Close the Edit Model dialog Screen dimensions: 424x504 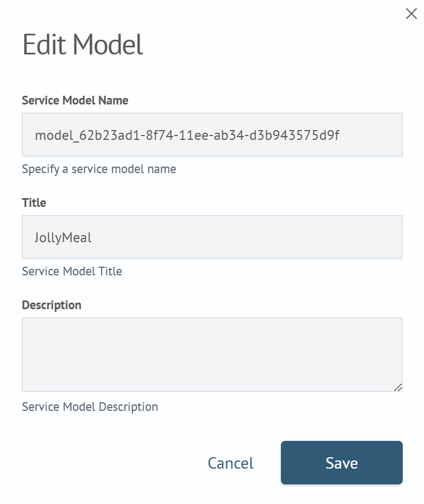coord(411,14)
